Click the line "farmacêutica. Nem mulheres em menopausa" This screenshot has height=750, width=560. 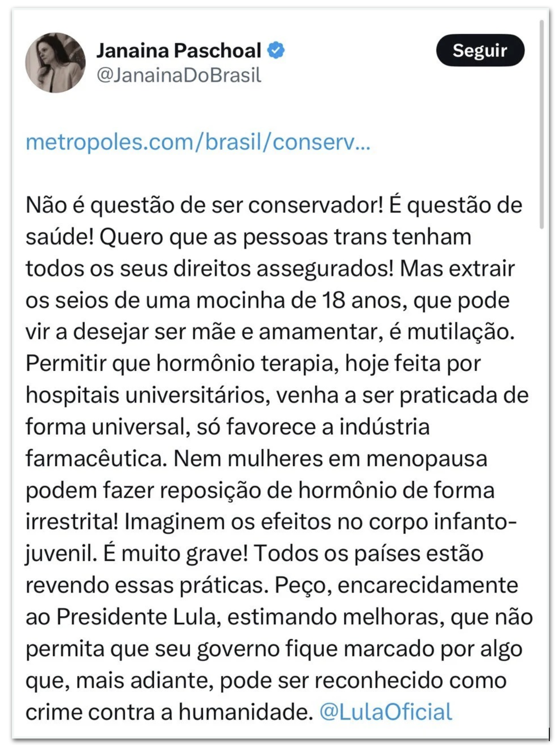tap(256, 459)
